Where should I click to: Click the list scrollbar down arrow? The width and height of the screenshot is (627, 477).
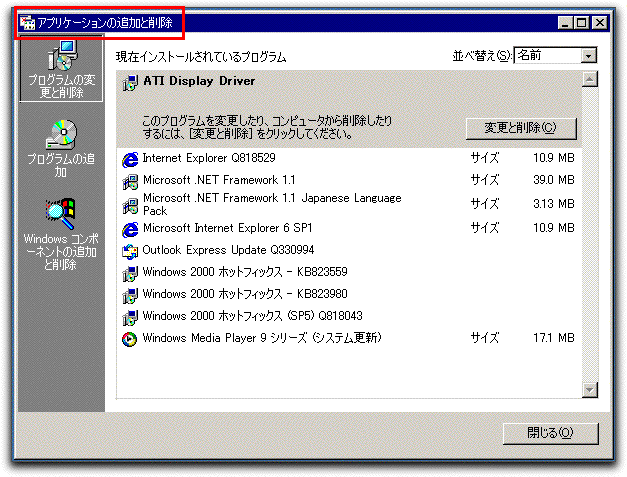pyautogui.click(x=590, y=389)
